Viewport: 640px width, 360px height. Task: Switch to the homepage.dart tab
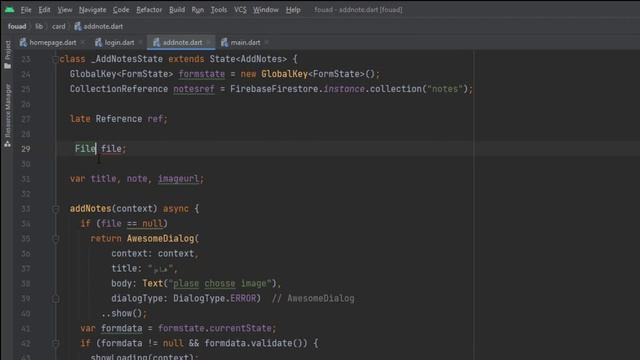point(48,42)
